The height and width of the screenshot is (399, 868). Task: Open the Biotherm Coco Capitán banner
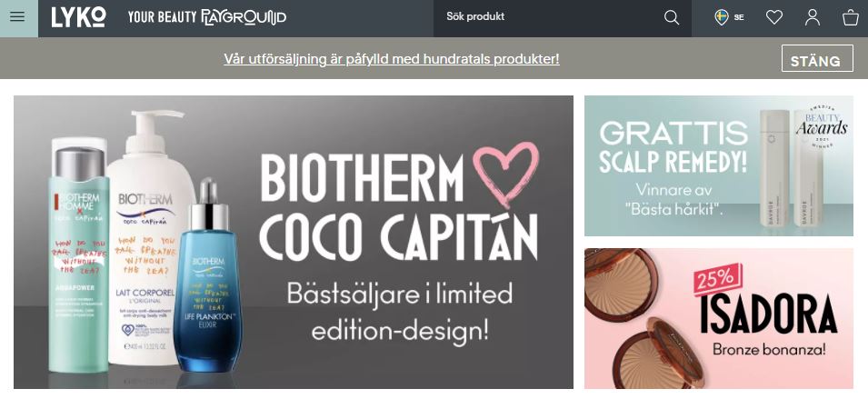[x=294, y=242]
